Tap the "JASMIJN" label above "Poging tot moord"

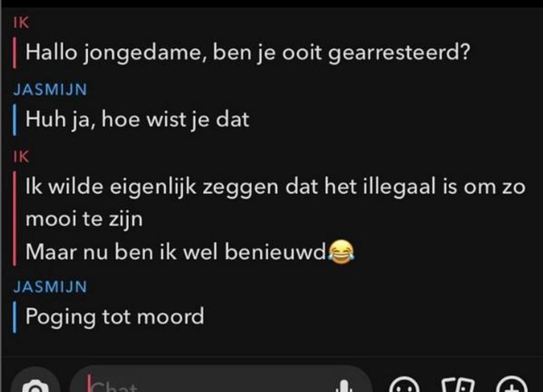(50, 287)
